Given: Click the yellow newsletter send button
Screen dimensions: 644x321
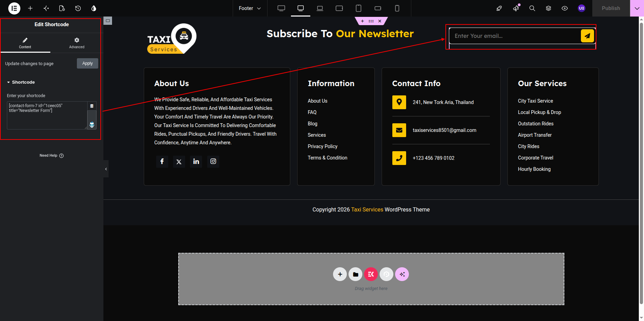Looking at the screenshot, I should point(587,36).
